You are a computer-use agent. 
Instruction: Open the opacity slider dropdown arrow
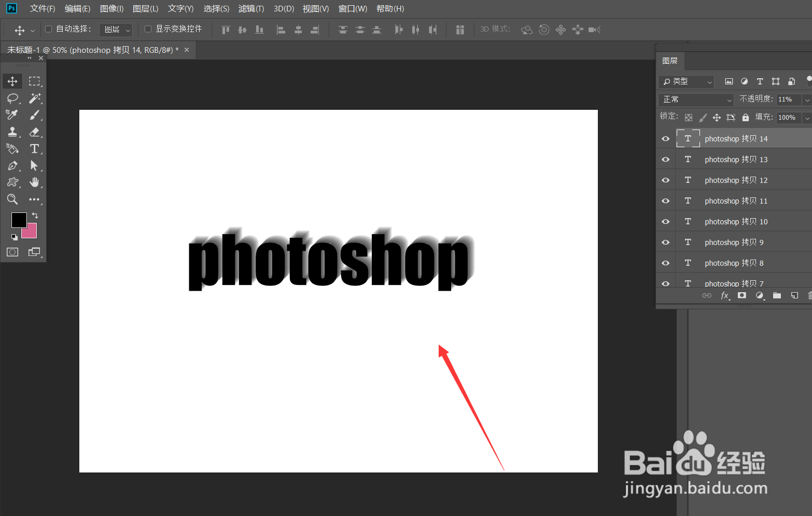coord(807,99)
